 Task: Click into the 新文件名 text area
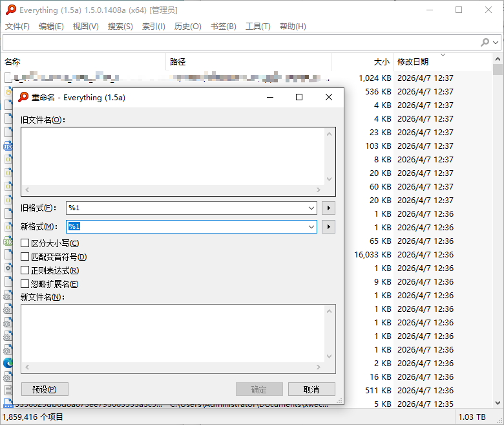click(x=173, y=334)
